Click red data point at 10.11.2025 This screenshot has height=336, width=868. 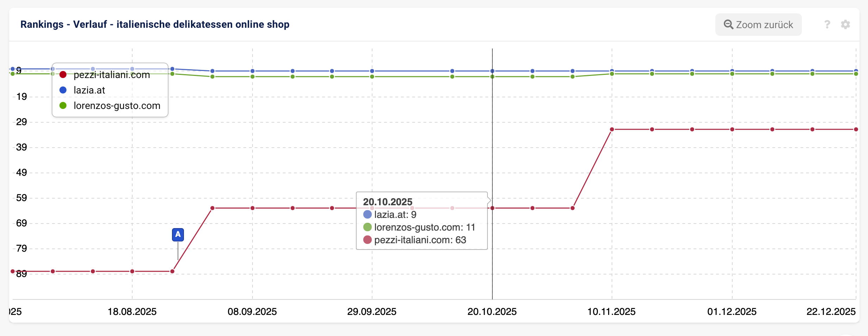click(x=612, y=129)
